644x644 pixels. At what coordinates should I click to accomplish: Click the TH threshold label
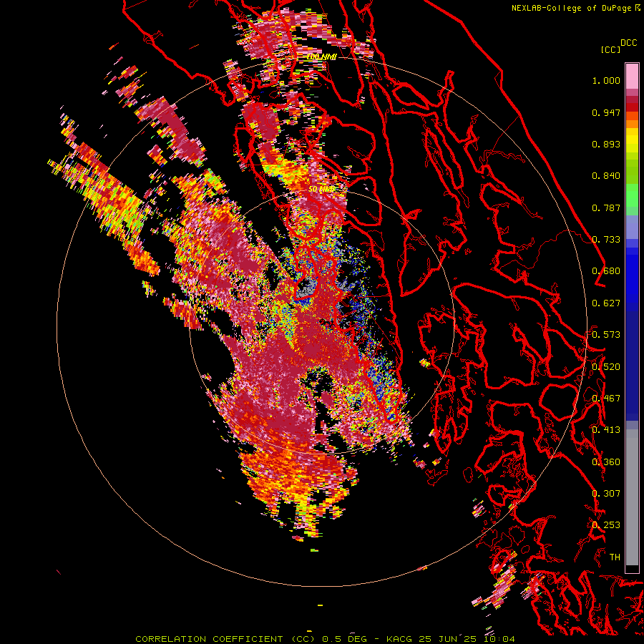(x=615, y=557)
